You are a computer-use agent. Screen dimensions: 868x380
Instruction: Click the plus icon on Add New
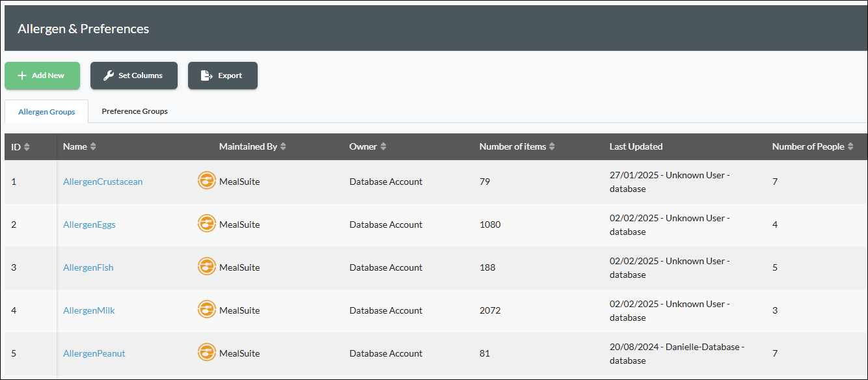click(x=22, y=75)
